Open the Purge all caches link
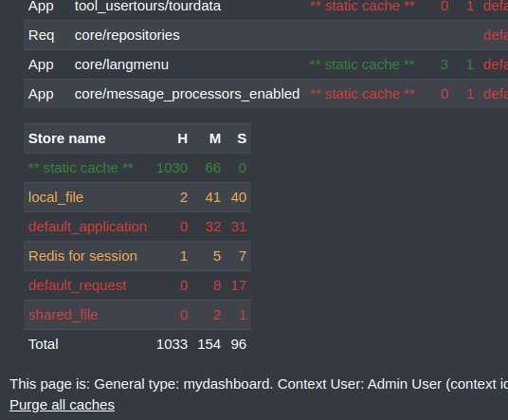The image size is (508, 420). click(x=62, y=405)
